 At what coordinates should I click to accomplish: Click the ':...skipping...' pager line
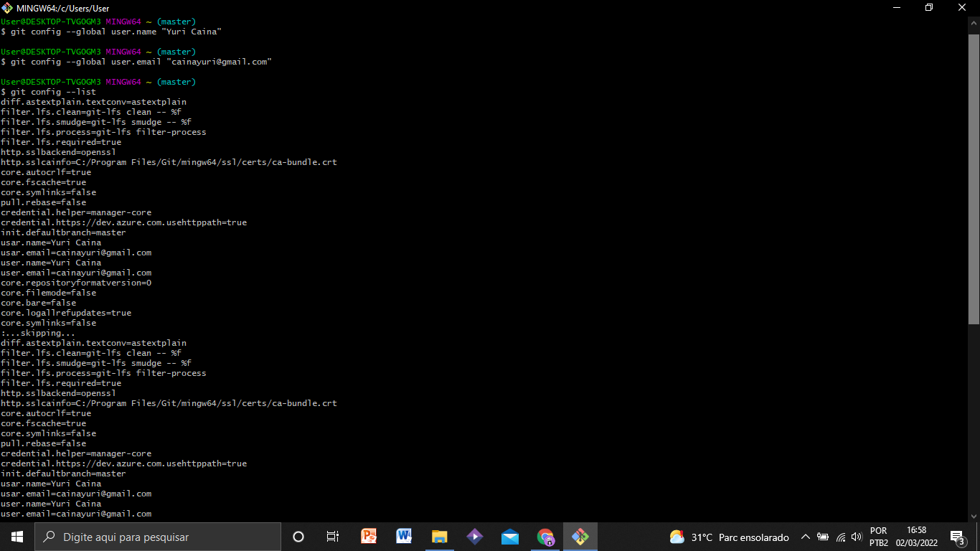click(38, 333)
